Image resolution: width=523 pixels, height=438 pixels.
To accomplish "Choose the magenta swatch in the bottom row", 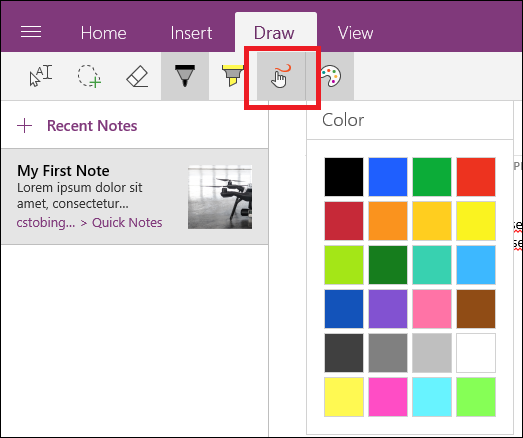I will (388, 397).
